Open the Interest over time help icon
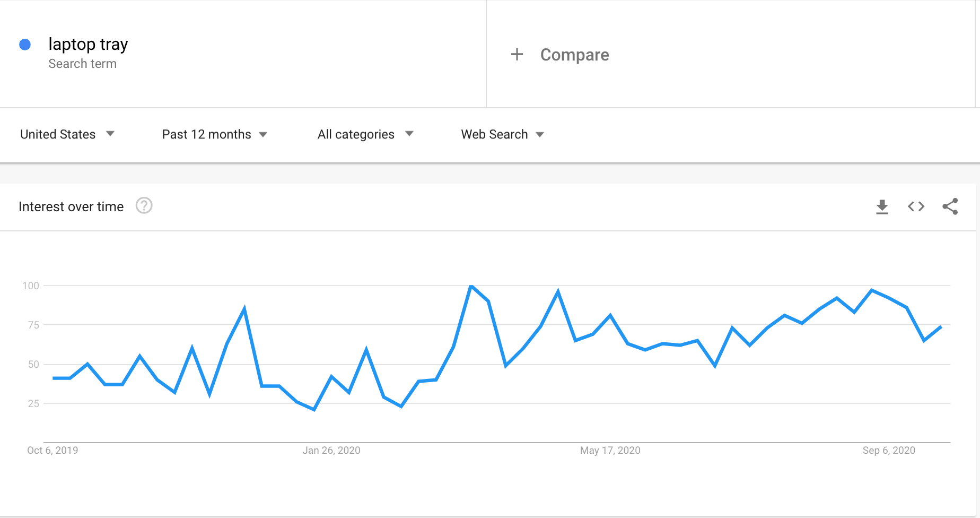 click(144, 205)
